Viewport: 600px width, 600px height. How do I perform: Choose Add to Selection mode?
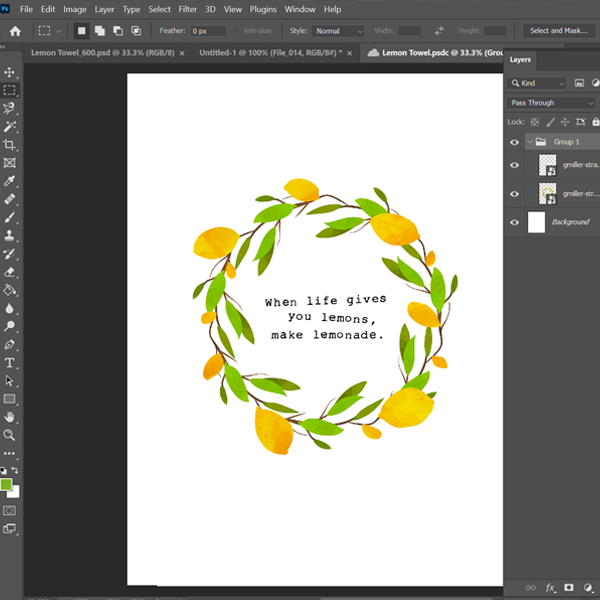[x=100, y=31]
